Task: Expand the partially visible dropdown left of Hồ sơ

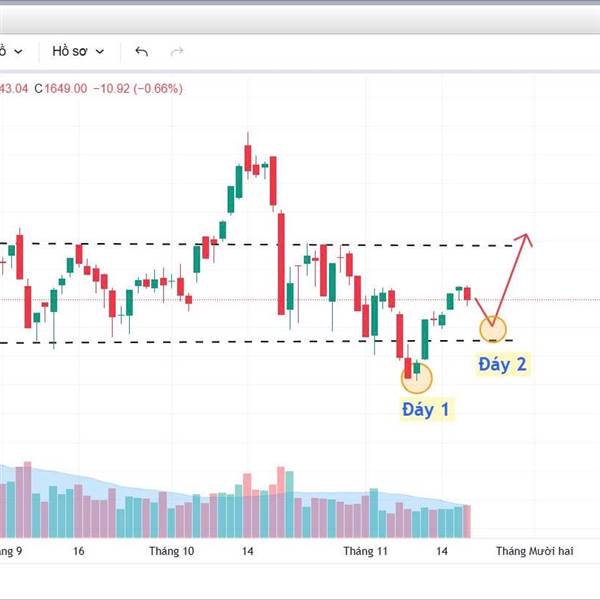Action: pyautogui.click(x=12, y=51)
